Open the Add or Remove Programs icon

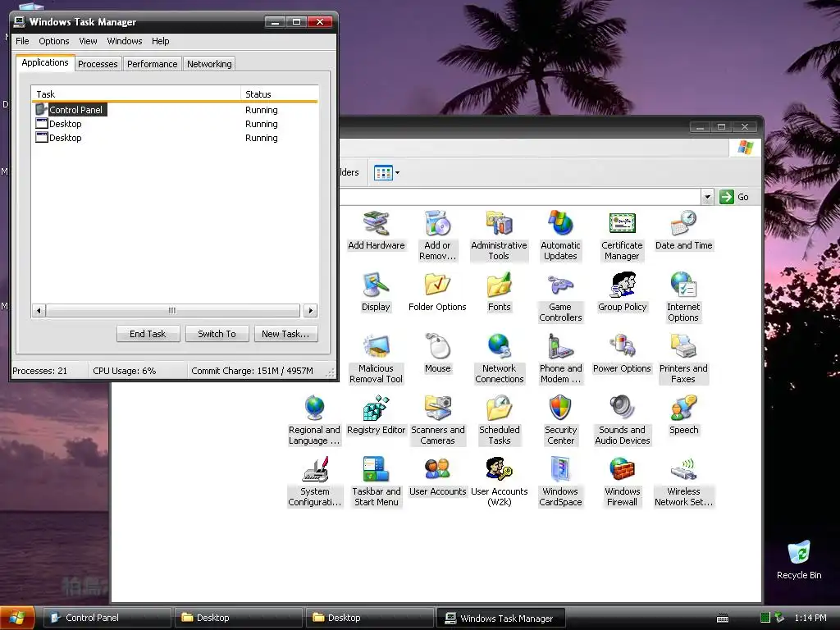438,235
